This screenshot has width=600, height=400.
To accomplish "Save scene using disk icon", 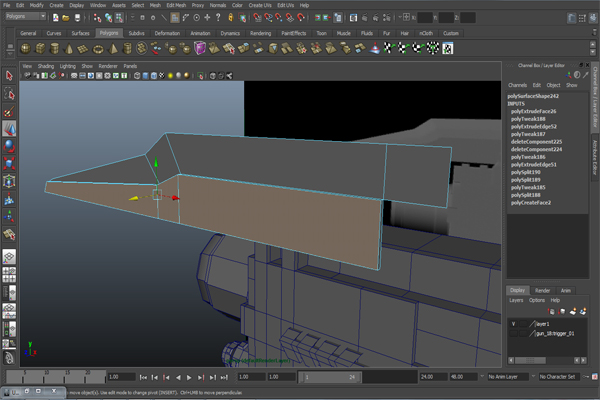I will point(77,18).
